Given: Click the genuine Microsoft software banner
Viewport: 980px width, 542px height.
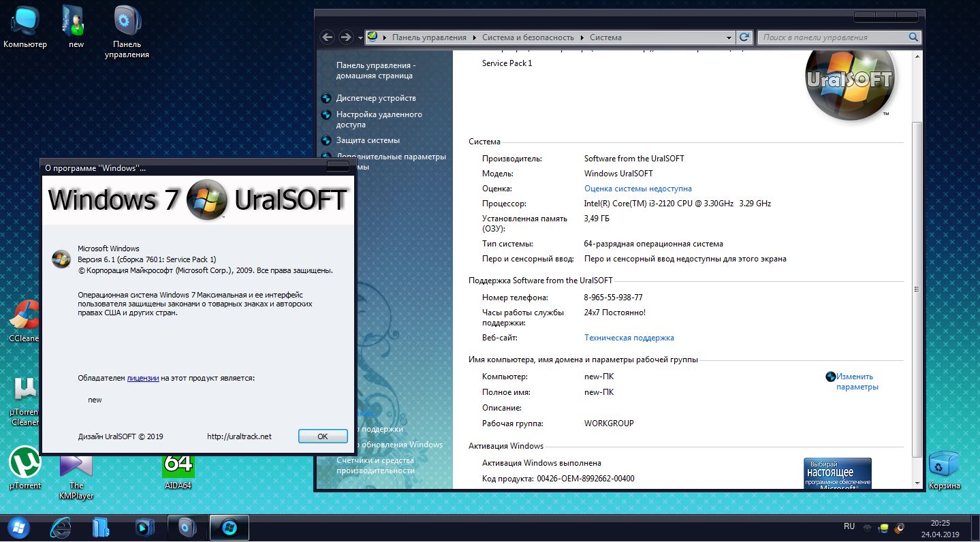Looking at the screenshot, I should 838,473.
